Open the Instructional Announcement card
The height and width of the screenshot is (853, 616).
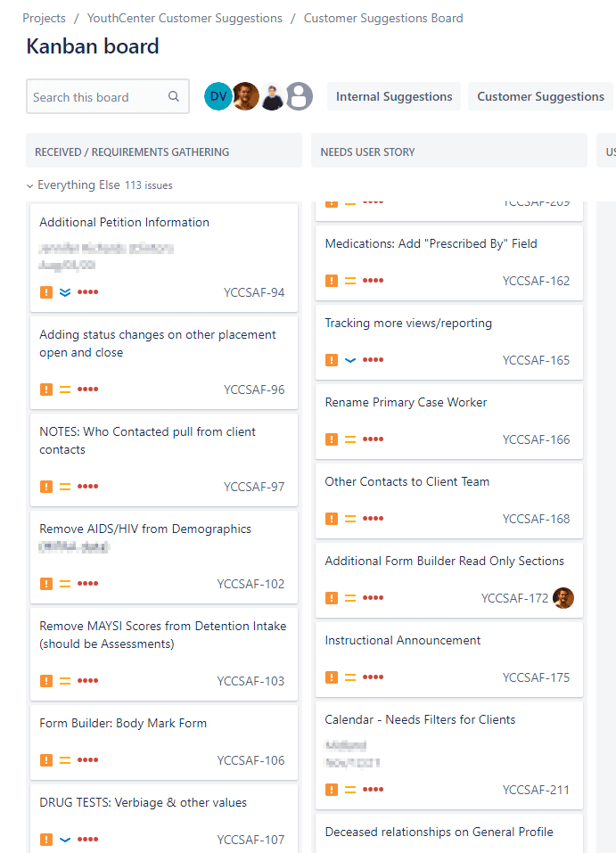pos(403,641)
